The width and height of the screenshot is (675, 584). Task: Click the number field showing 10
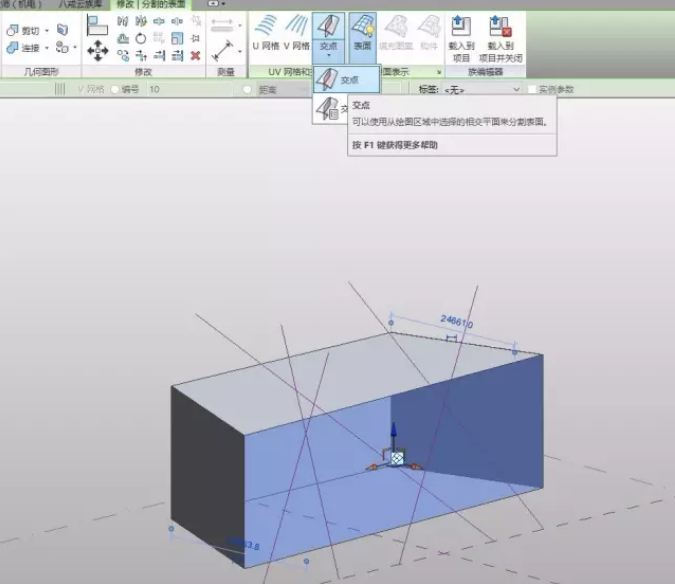click(189, 89)
